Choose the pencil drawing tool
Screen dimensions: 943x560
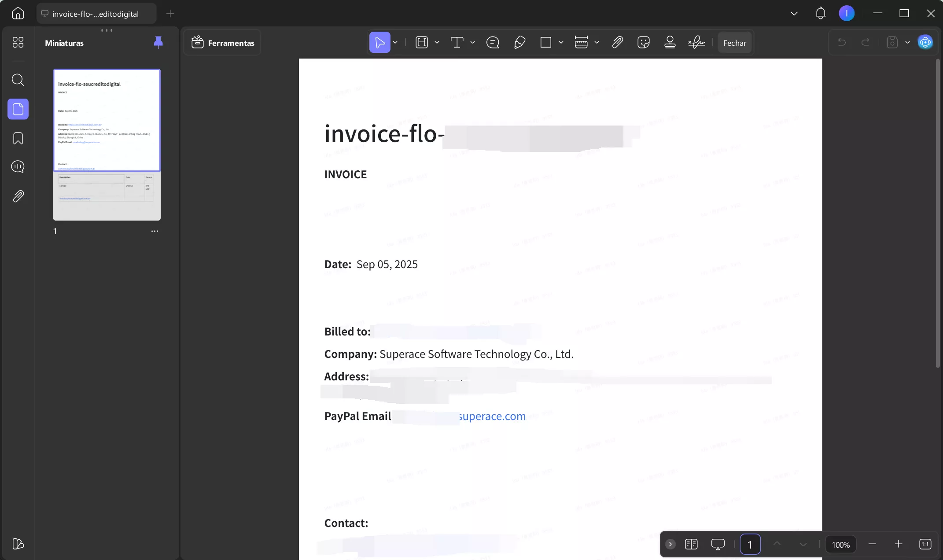(x=519, y=42)
